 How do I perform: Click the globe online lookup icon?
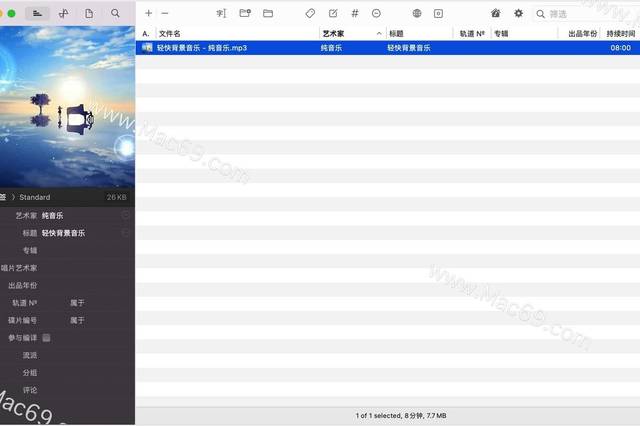(x=416, y=13)
